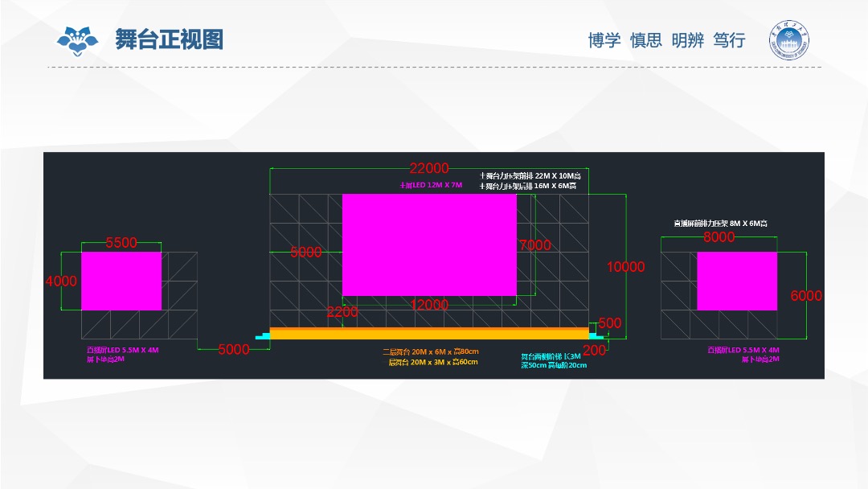Select the central magenta LED screen shape

coord(430,245)
